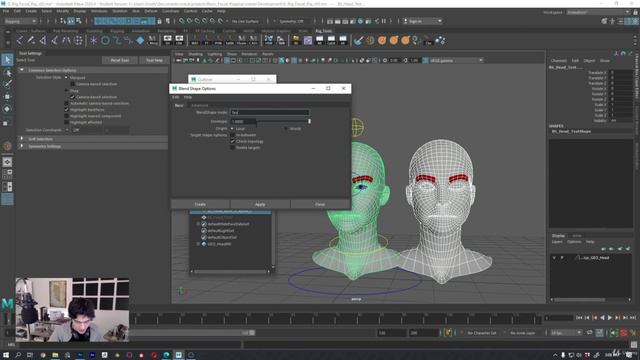Open Windows Start menu

pos(6,355)
